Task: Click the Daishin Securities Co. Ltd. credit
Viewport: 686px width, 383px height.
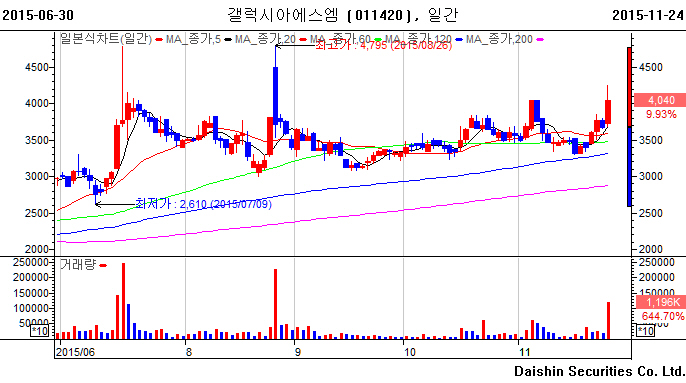Action: click(599, 371)
